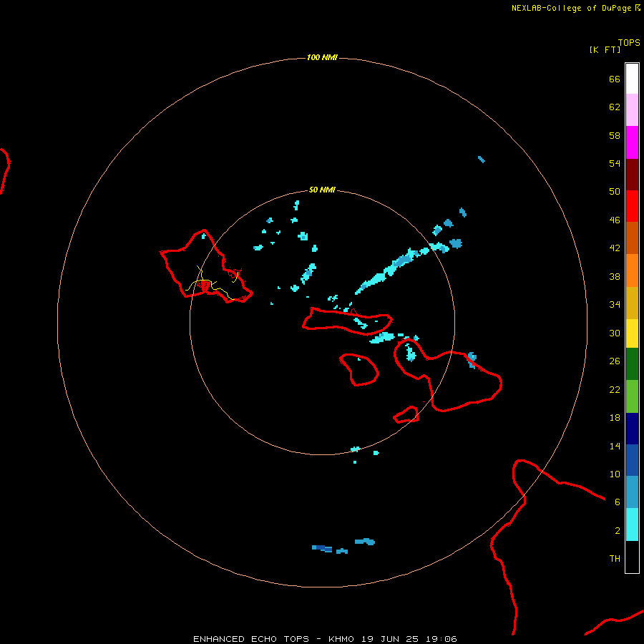Click the light green 26 kft swatch
Screen dimensions: 644x644
tap(632, 396)
